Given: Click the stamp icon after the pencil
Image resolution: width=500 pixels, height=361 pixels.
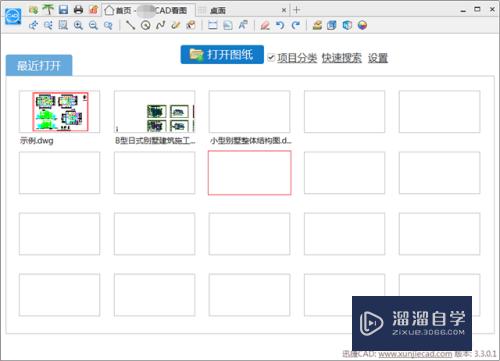Looking at the screenshot, I should click(191, 25).
